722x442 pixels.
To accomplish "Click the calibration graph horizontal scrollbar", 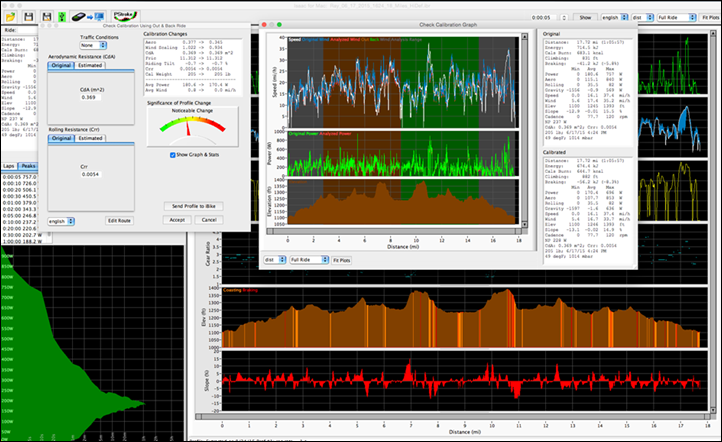I will (394, 232).
